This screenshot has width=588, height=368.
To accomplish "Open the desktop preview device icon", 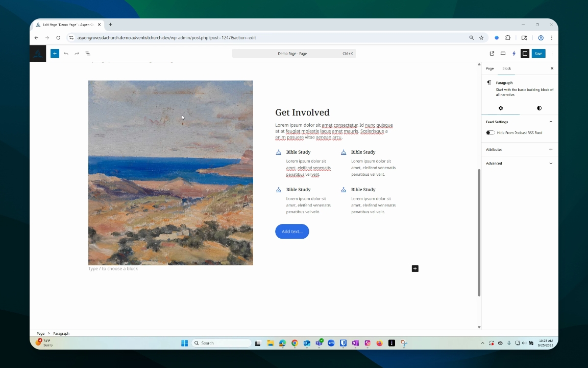I will (503, 53).
